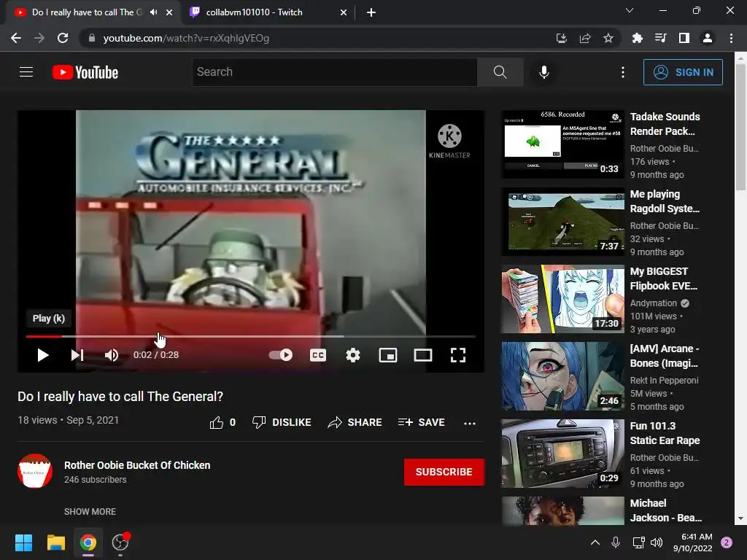Screen dimensions: 747x560
Task: Open taskbar clock and date
Action: pos(692,542)
